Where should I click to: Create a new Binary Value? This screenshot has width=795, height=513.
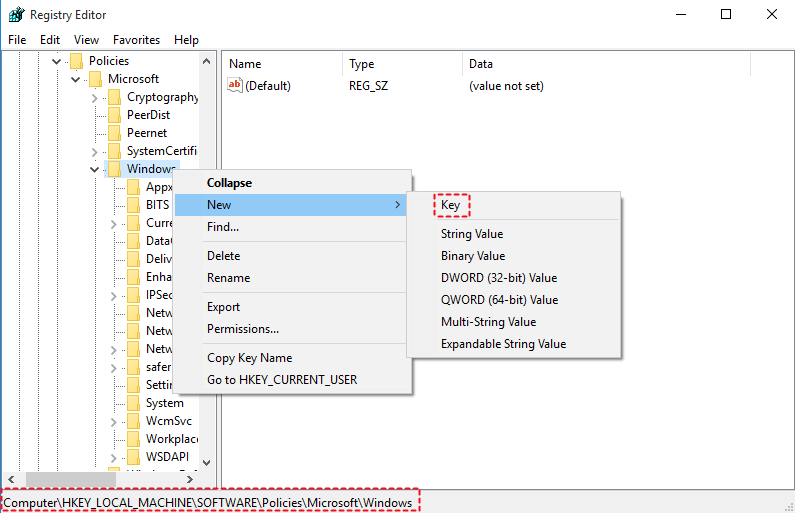[514, 256]
